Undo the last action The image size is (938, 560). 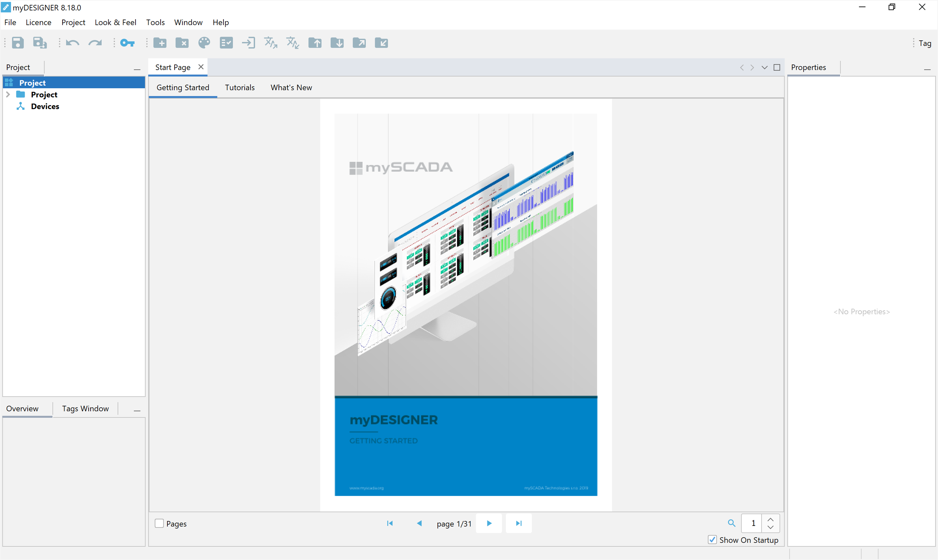(73, 43)
